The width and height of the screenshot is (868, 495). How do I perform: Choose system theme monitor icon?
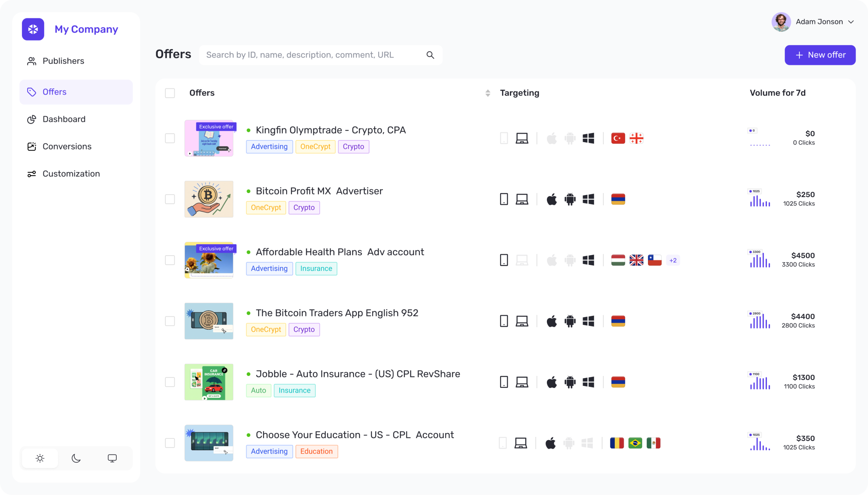(x=112, y=458)
